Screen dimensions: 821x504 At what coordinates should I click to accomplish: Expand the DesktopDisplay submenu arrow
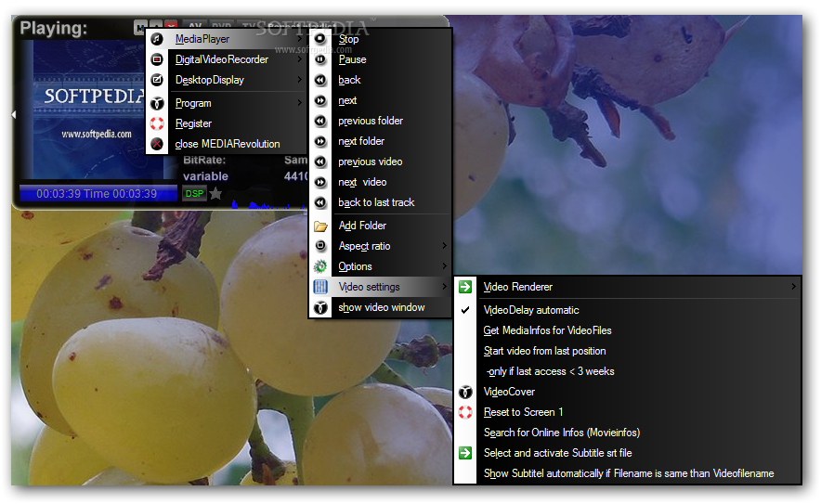[x=299, y=80]
